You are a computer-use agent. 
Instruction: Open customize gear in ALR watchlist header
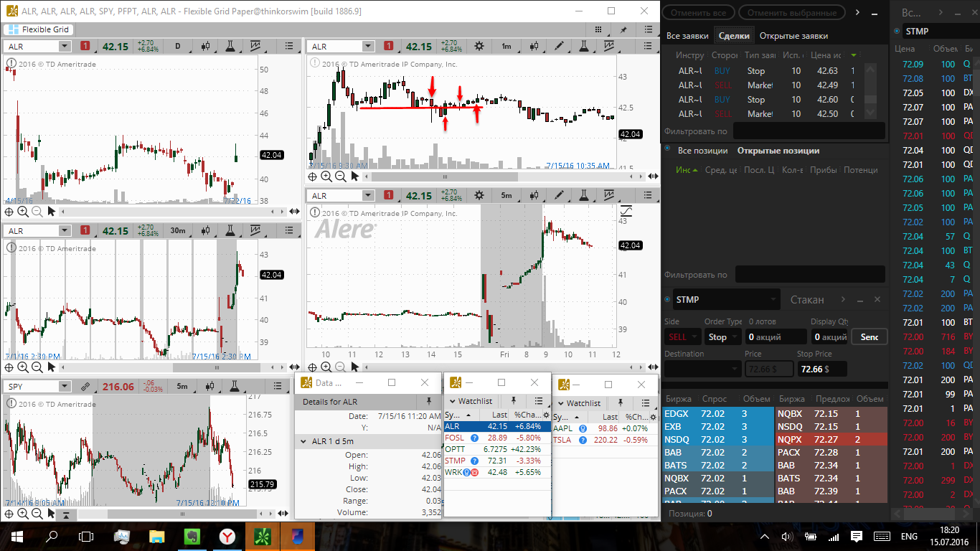point(547,415)
